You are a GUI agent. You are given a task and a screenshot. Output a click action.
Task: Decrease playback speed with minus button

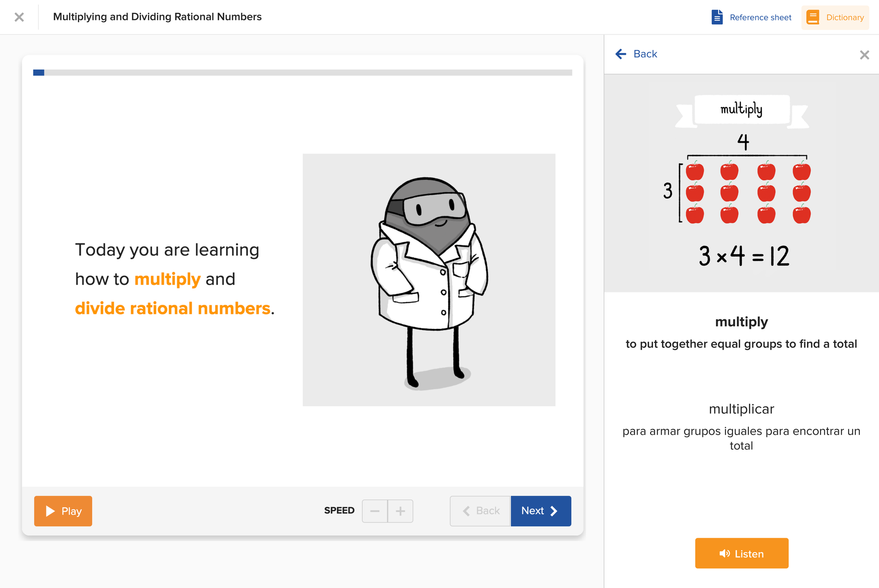pyautogui.click(x=375, y=511)
